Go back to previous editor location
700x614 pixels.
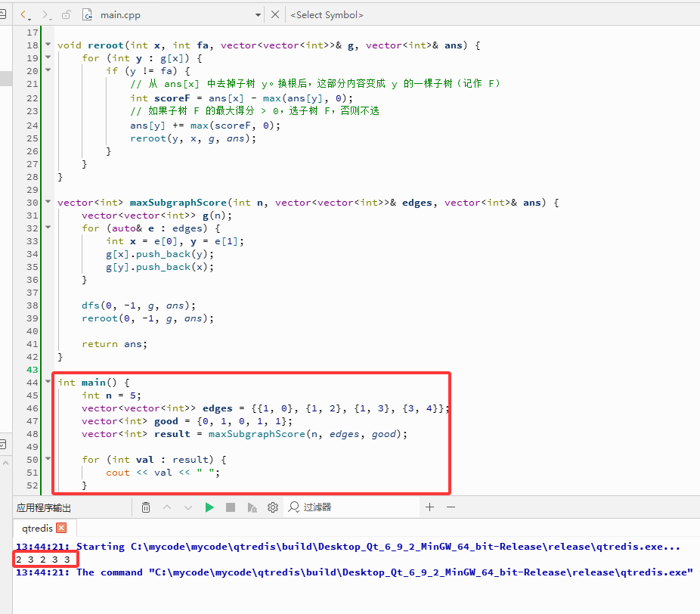(25, 15)
